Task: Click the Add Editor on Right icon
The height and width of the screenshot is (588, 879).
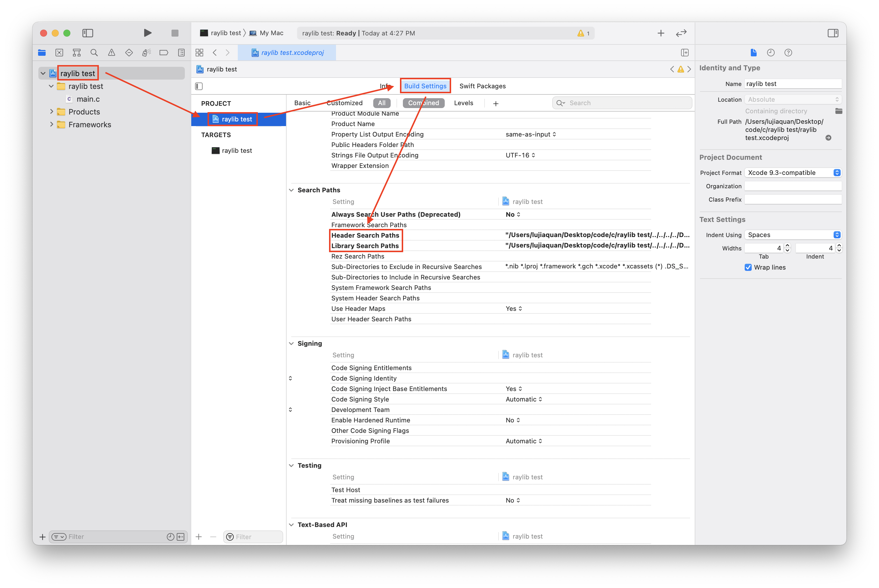Action: [685, 53]
